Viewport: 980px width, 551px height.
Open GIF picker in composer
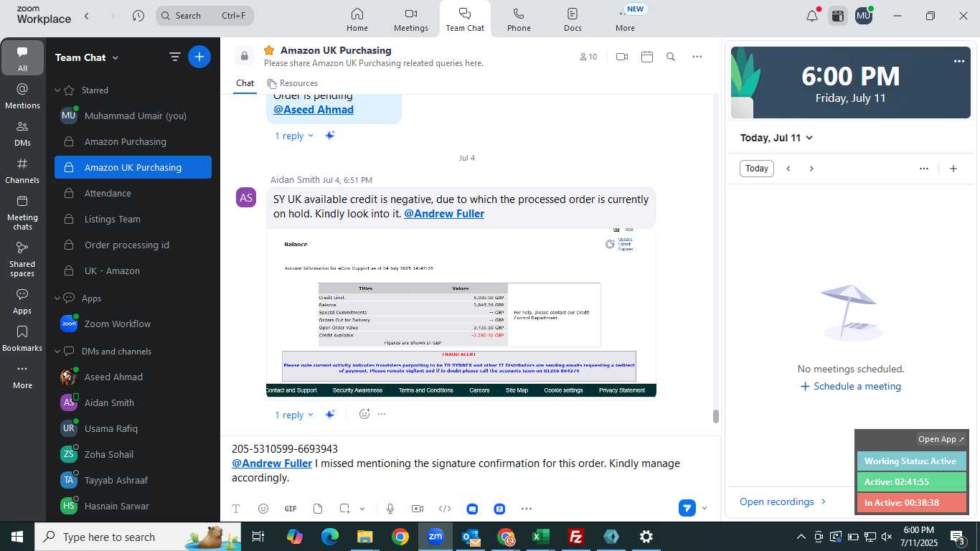point(291,509)
